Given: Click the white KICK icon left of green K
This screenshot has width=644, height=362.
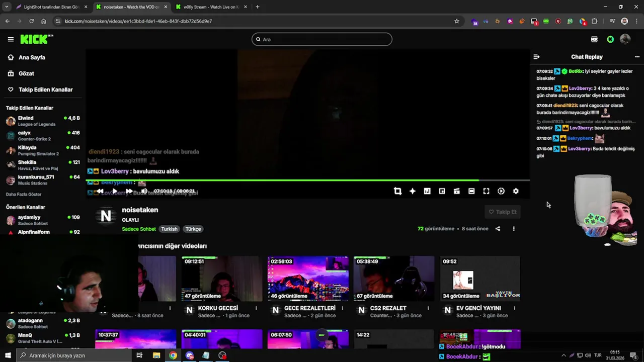Looking at the screenshot, I should click(x=594, y=39).
